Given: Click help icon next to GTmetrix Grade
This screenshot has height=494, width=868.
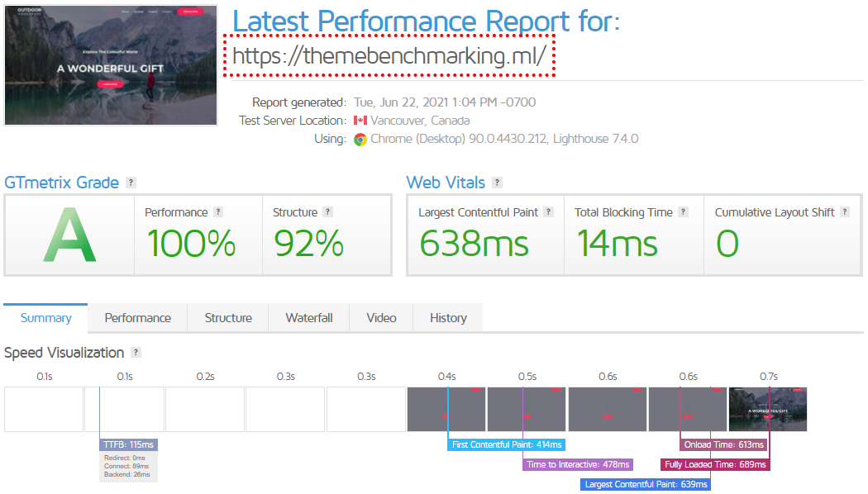Looking at the screenshot, I should coord(131,183).
